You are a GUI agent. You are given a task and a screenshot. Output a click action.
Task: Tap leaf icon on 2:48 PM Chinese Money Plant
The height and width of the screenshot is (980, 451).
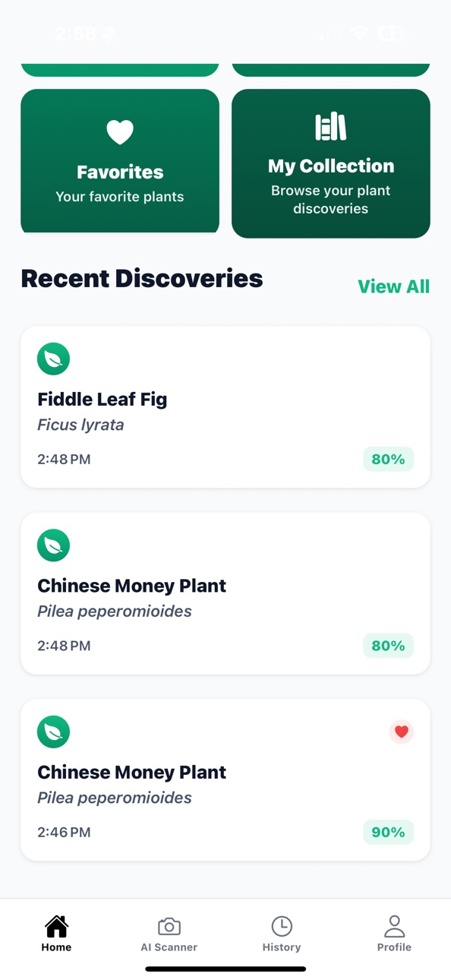(x=53, y=545)
